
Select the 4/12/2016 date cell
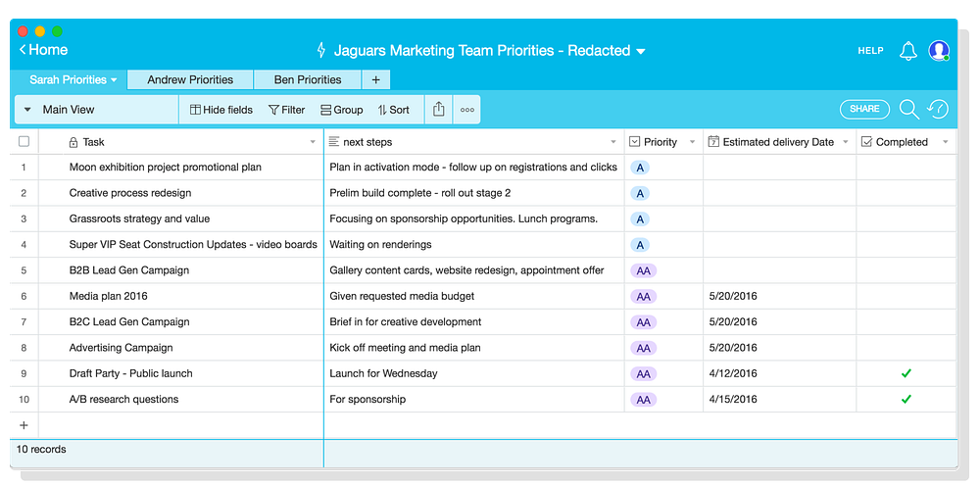(x=779, y=373)
